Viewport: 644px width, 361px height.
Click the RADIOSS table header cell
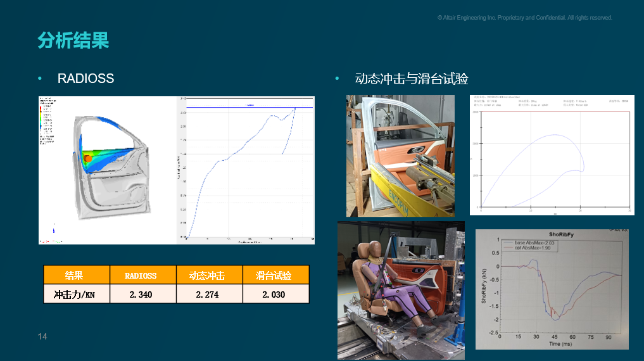tap(143, 275)
